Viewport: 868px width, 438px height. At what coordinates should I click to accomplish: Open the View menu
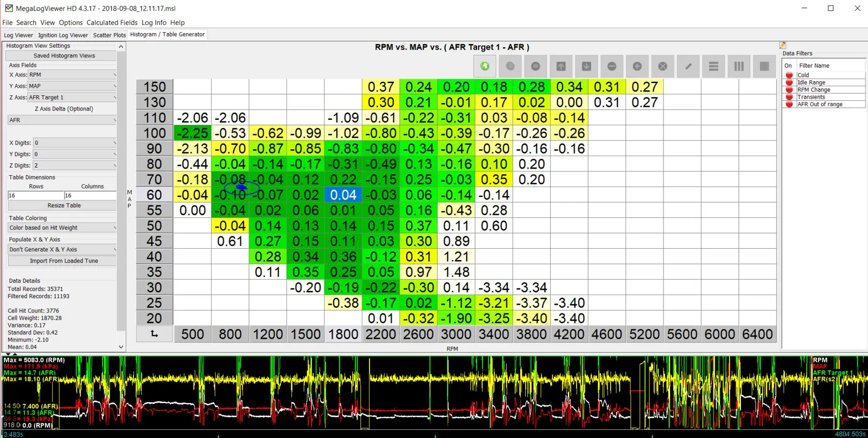coord(48,23)
